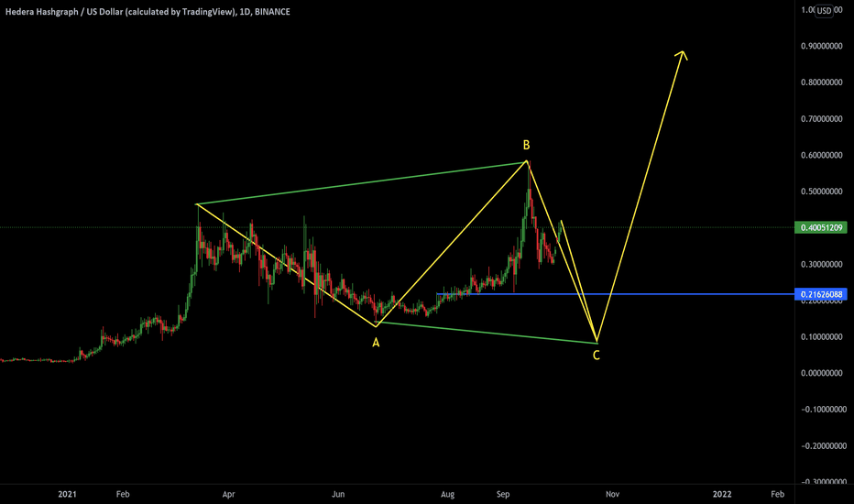Click the green 0.40051209 current price label
This screenshot has height=504, width=854.
click(x=821, y=228)
